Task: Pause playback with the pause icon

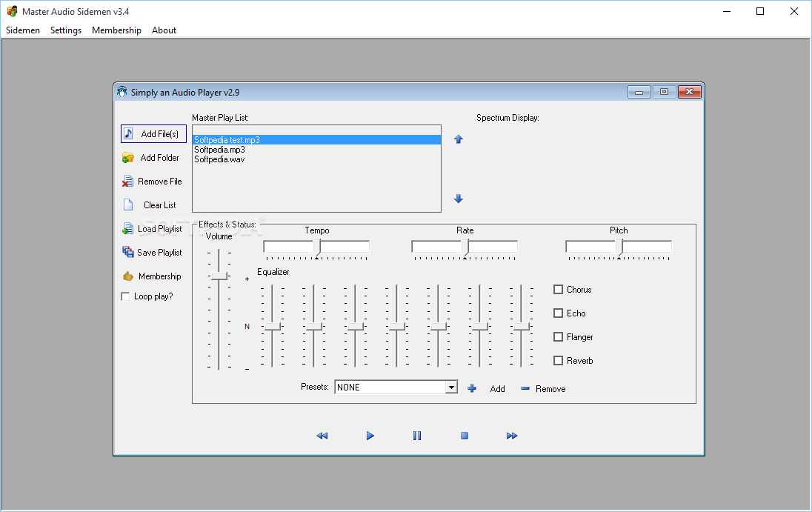Action: (417, 436)
